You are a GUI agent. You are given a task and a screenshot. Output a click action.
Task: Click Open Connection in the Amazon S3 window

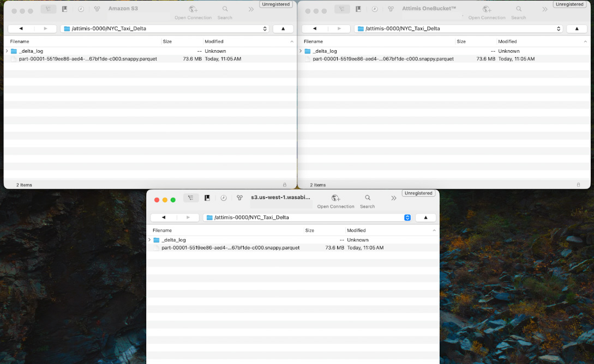[193, 9]
